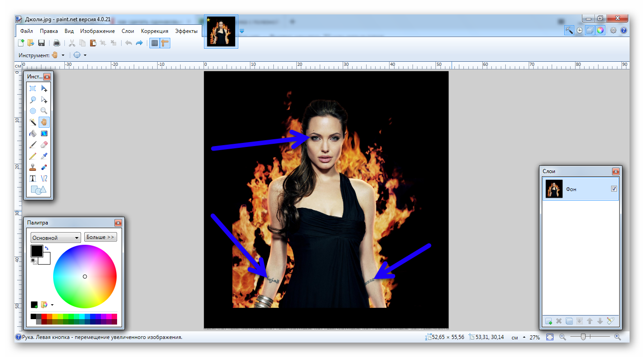The image size is (644, 357).
Task: Choose the Color Picker eyedropper tool
Action: click(44, 156)
